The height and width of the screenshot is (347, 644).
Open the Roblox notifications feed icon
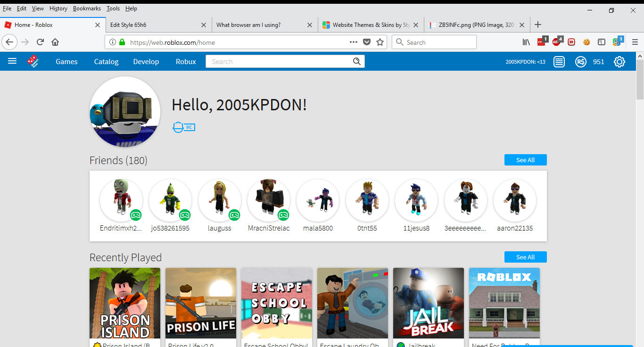tap(559, 61)
